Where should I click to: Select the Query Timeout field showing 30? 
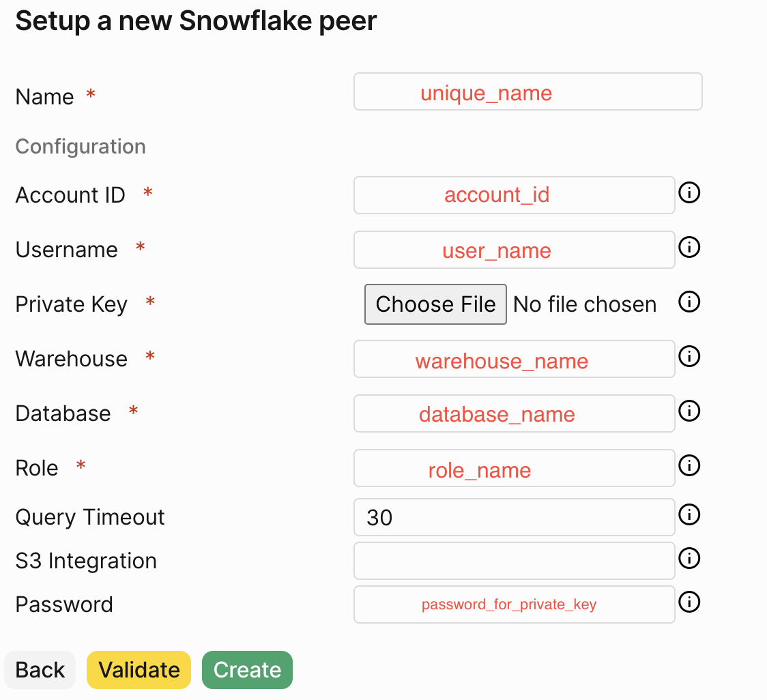pyautogui.click(x=514, y=517)
